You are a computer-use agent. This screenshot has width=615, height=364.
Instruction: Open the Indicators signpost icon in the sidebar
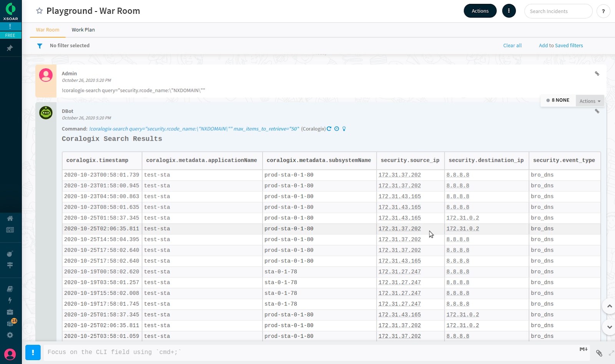tap(10, 265)
